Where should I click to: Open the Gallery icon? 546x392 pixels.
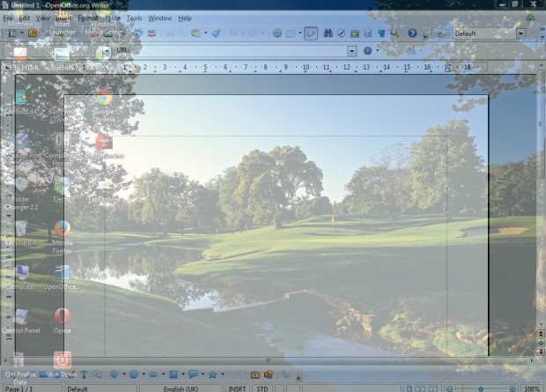tap(355, 33)
